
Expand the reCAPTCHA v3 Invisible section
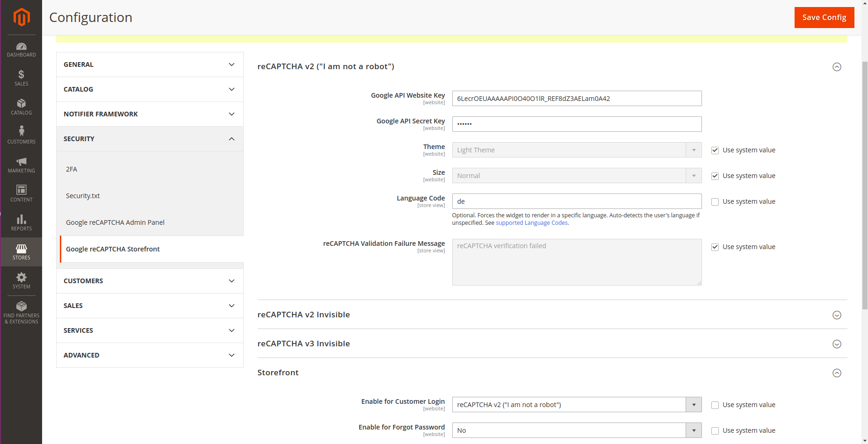click(837, 344)
